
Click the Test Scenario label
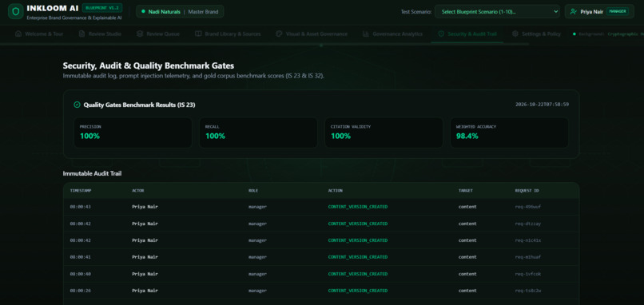416,11
